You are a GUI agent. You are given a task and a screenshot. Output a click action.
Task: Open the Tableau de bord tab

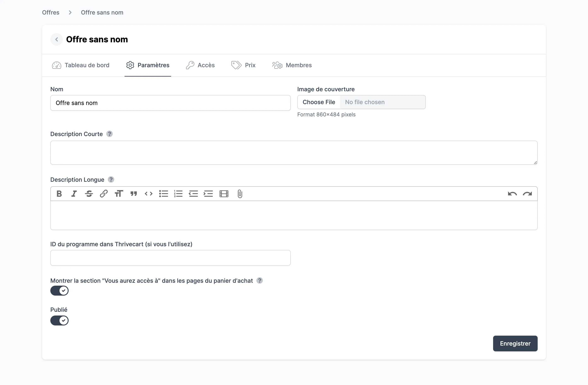tap(81, 65)
